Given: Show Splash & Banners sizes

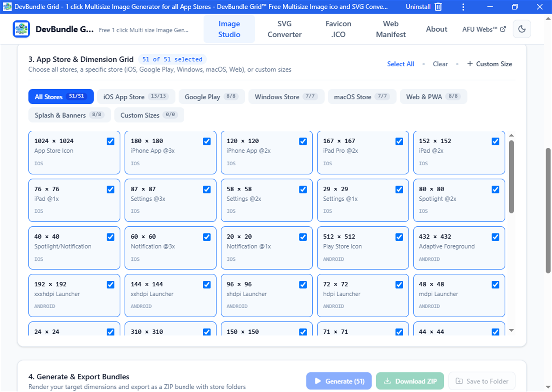Looking at the screenshot, I should pos(69,115).
